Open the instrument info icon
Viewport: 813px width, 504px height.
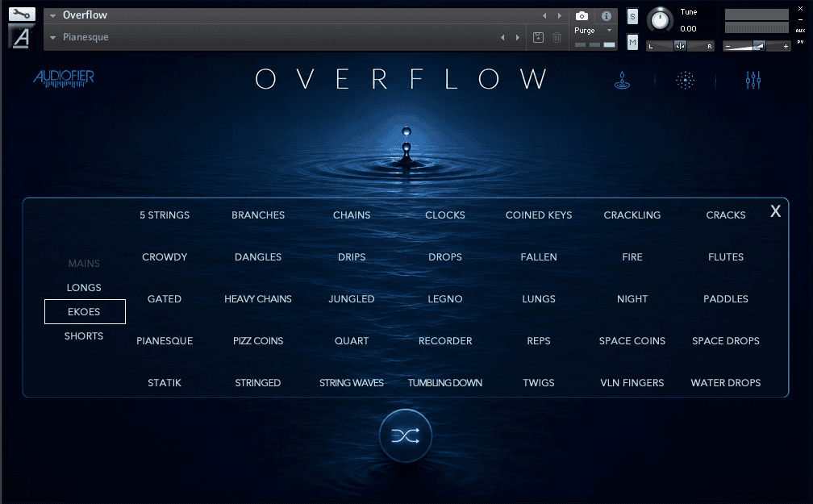[607, 16]
